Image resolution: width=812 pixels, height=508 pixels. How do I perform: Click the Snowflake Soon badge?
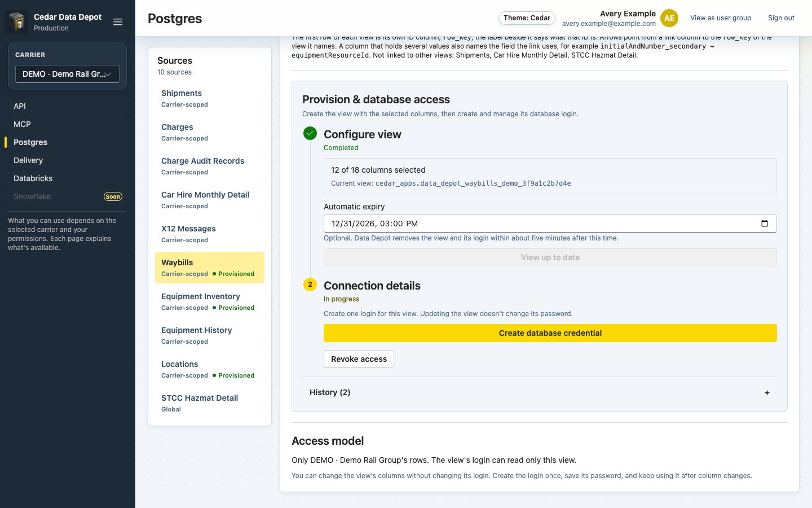[113, 196]
